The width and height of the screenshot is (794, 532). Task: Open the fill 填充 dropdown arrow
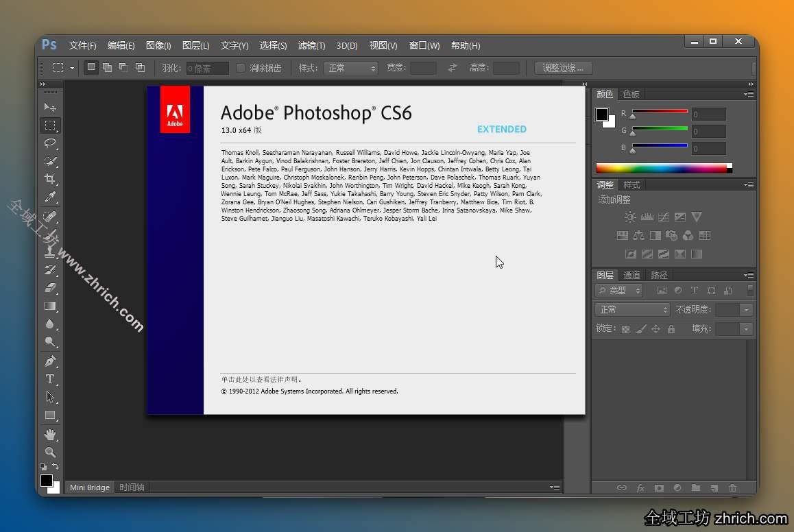746,329
